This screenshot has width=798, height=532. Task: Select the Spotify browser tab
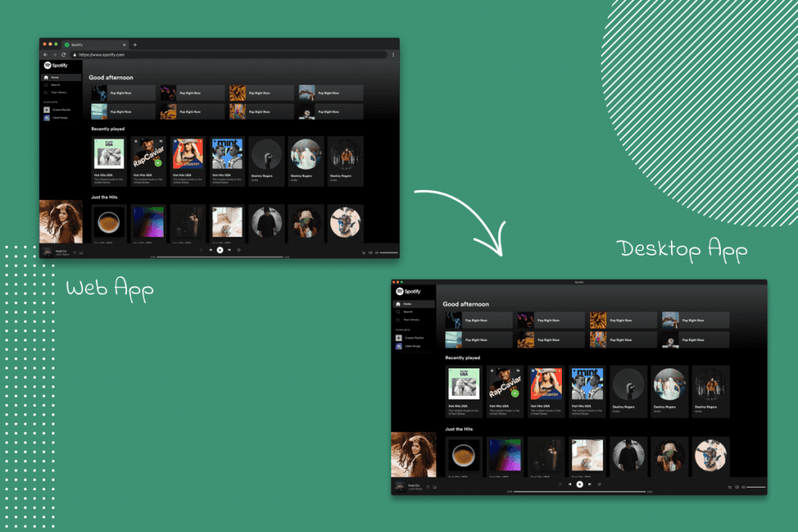click(94, 44)
